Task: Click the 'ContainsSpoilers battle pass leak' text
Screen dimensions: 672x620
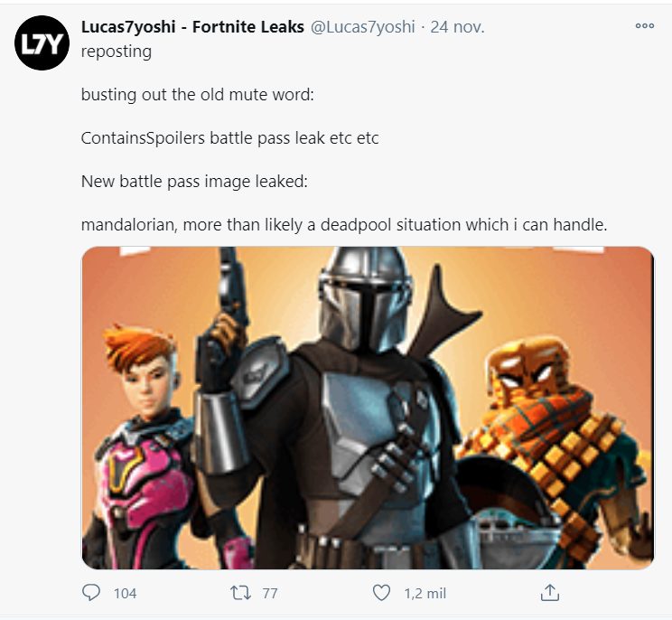Action: (203, 138)
